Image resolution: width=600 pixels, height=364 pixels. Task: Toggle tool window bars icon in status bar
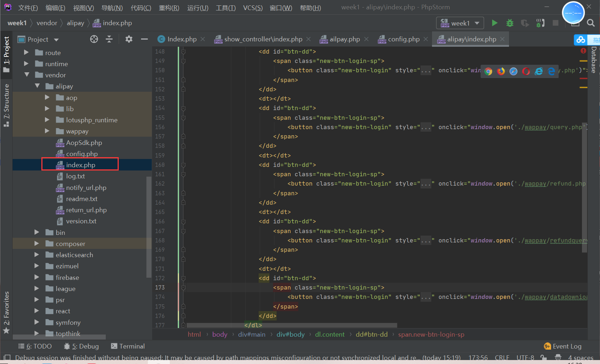click(x=7, y=358)
